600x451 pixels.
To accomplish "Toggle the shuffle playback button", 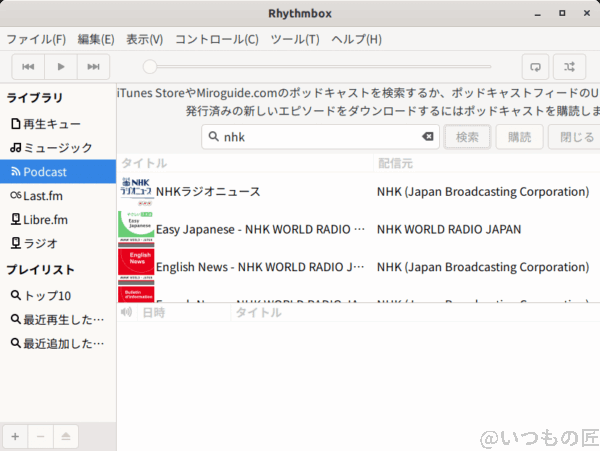I will (569, 67).
